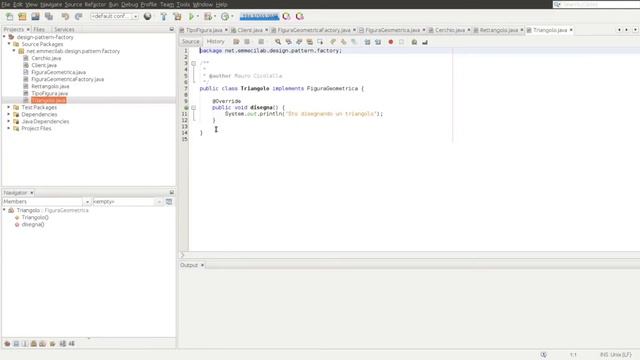640x360 pixels.
Task: Click the second circular profiler icon after memory bar
Action: coord(300,16)
